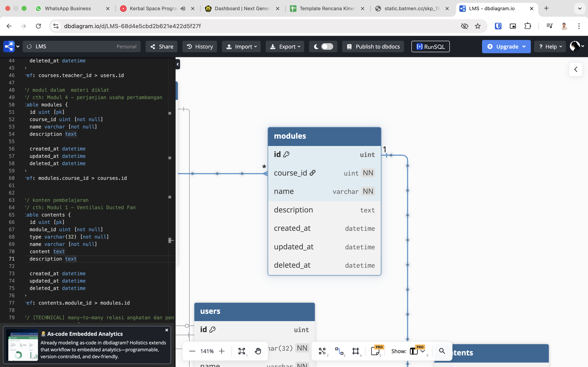Viewport: 588px width, 367px height.
Task: Open the diagram search magnifier
Action: coord(442,351)
